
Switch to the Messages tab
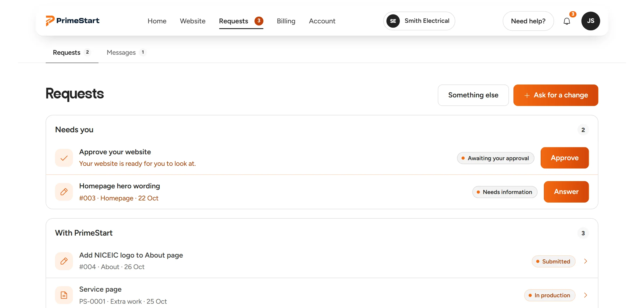pyautogui.click(x=126, y=52)
